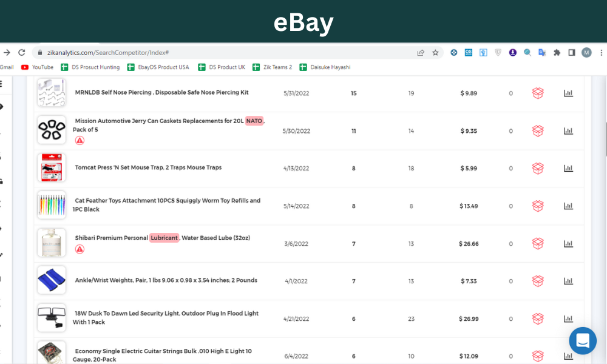The width and height of the screenshot is (607, 364).
Task: Open chart icon for Cat Feather Toys
Action: pos(568,206)
